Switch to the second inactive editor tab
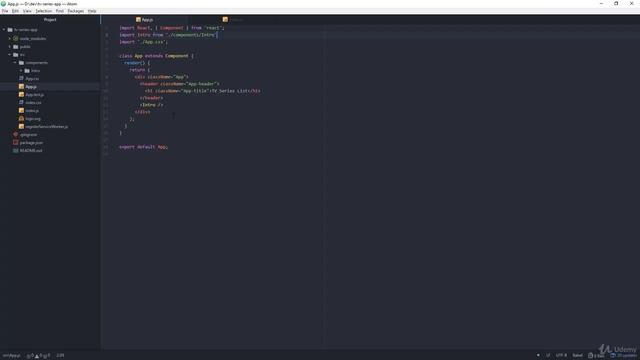This screenshot has width=640, height=360. coord(233,20)
